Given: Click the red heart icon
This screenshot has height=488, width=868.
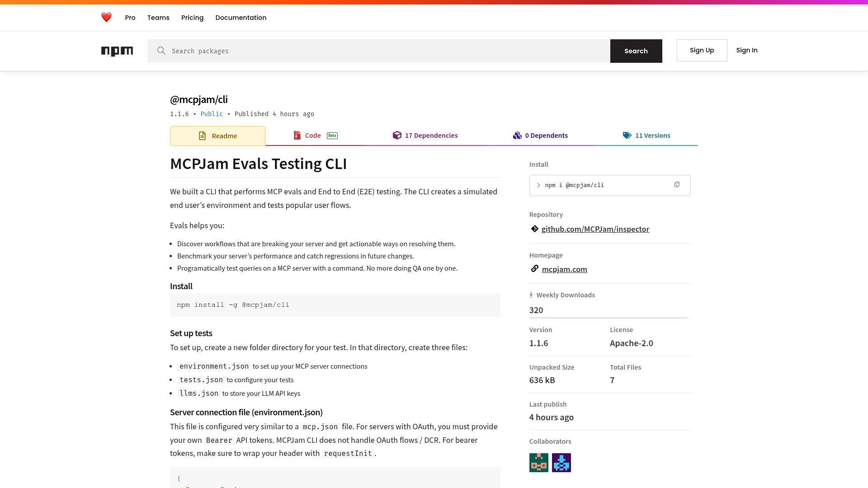Looking at the screenshot, I should tap(106, 18).
